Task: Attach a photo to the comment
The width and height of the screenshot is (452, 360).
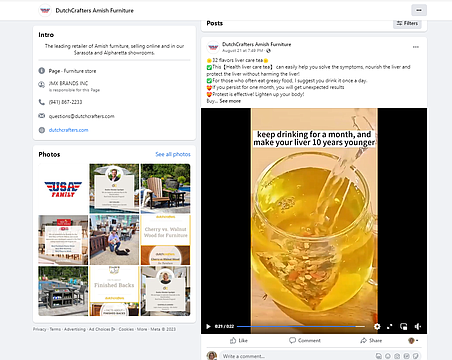Action: tap(397, 356)
